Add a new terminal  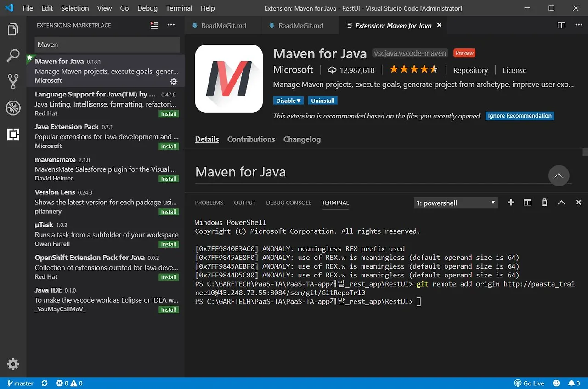point(511,203)
